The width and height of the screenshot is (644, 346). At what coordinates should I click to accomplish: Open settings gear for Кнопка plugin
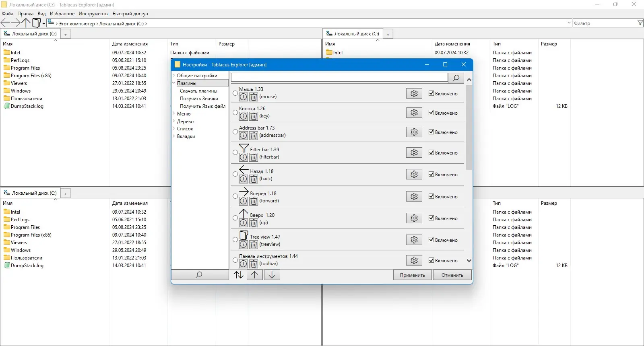(x=414, y=113)
